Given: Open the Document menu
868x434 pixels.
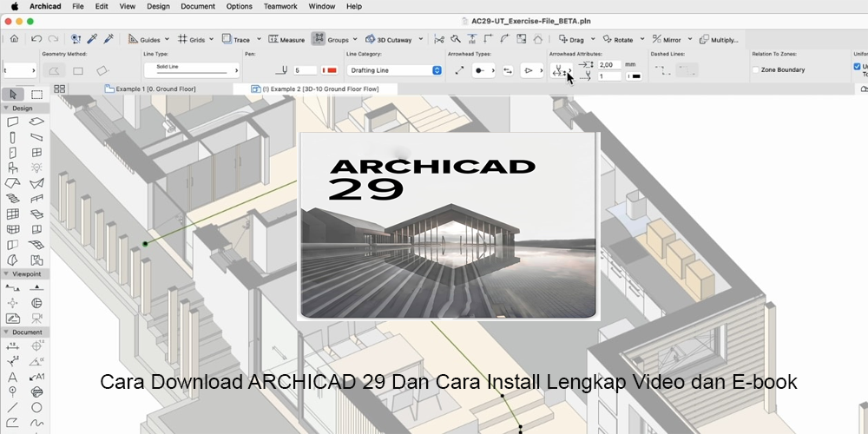Looking at the screenshot, I should (x=198, y=7).
